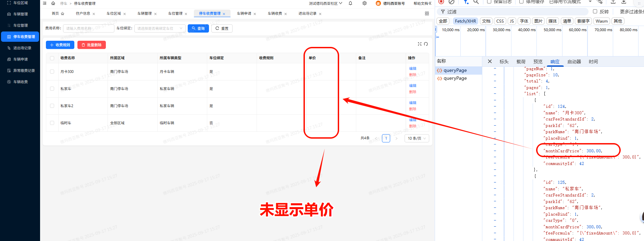644x241 pixels.
Task: Switch to the 载荷 tab in DevTools
Action: point(521,62)
